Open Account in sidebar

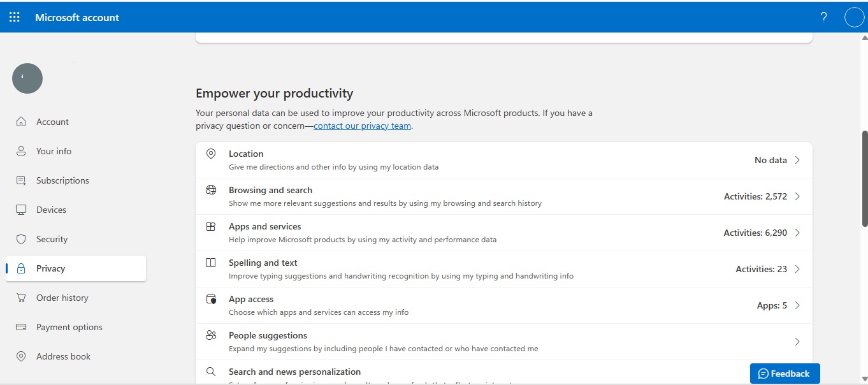76,122
